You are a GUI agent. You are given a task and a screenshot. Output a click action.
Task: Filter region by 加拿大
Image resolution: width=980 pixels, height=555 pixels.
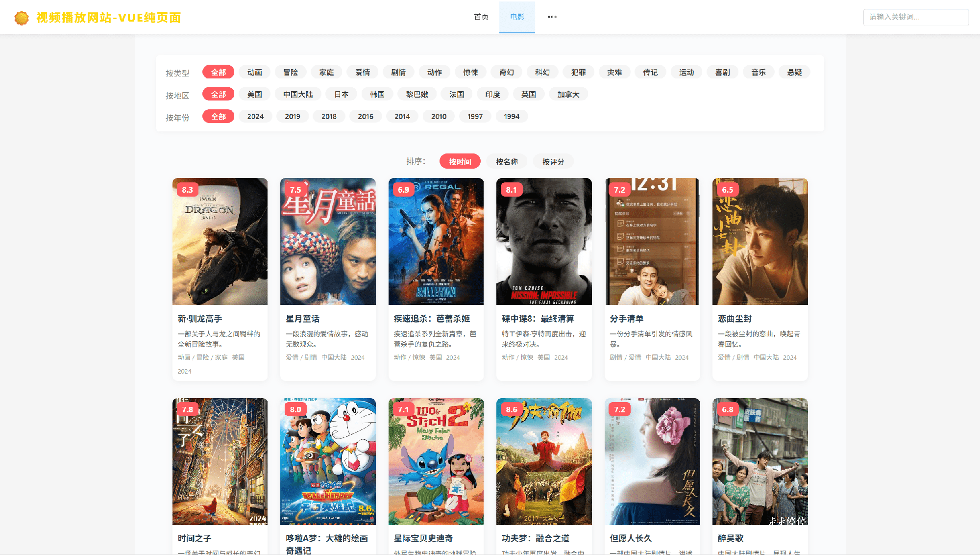(568, 94)
